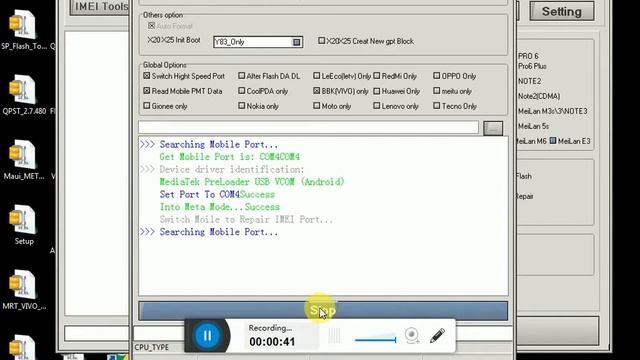Click 'MediaTek PreLoader USB VCOM (Android)' log line

252,182
